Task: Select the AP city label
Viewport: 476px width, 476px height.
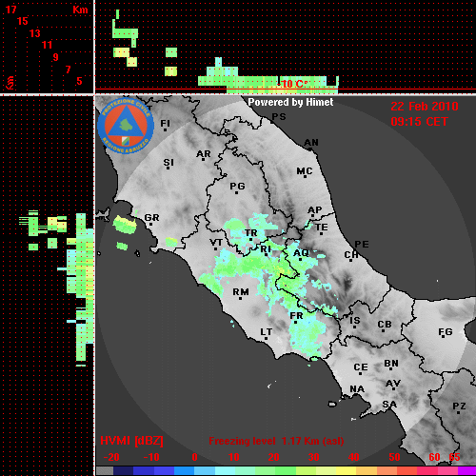Action: (315, 210)
